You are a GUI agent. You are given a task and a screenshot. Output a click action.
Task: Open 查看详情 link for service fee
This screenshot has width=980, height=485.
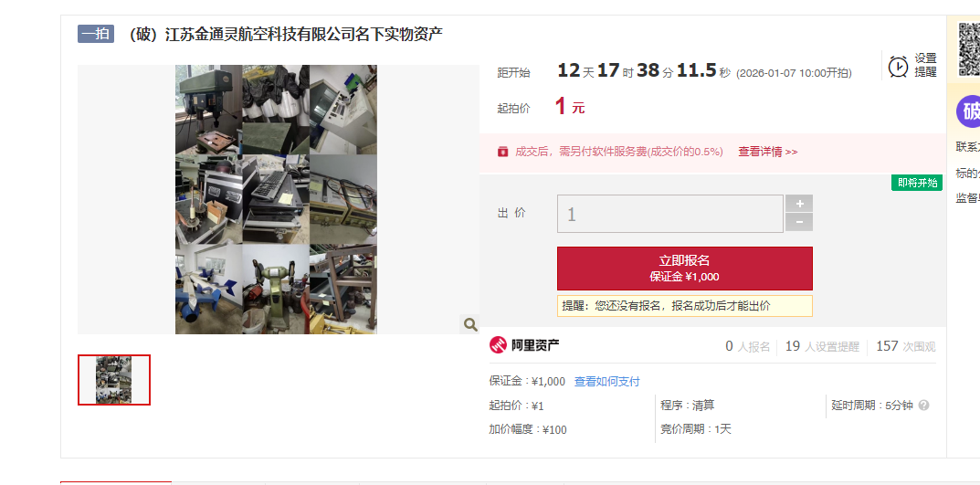pos(767,152)
